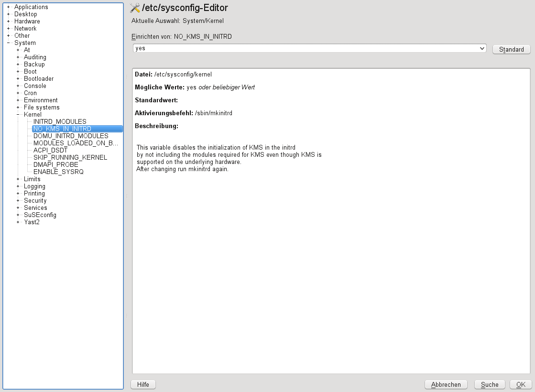The height and width of the screenshot is (392, 535).
Task: Open the ENABLE_SYSRQ setting
Action: pos(58,172)
